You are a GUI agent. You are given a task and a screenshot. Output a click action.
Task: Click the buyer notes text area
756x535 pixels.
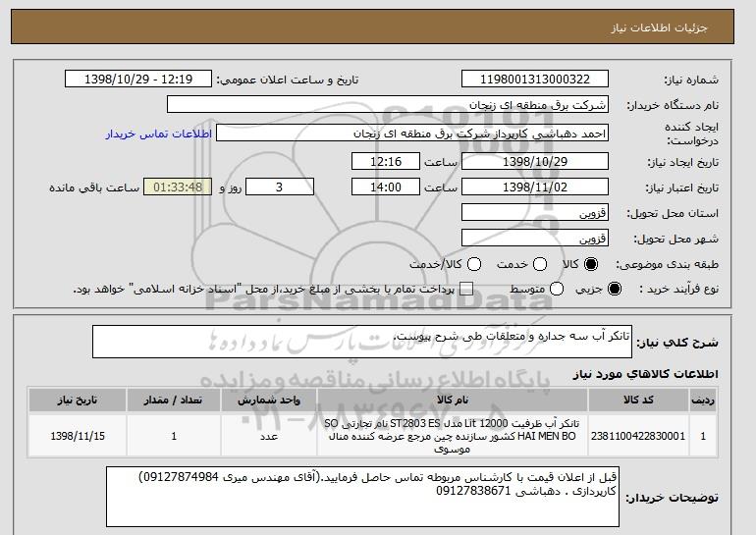tap(362, 497)
